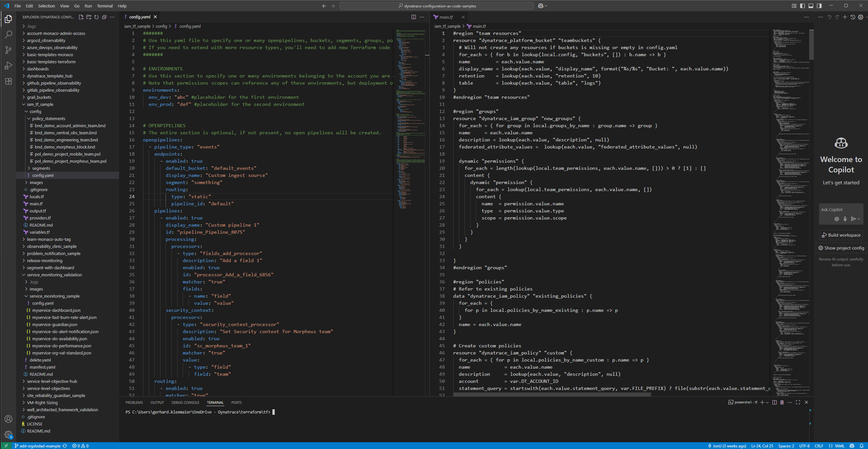Open the Copilot chat settings gear
Screen dimensions: 868x449
click(860, 17)
